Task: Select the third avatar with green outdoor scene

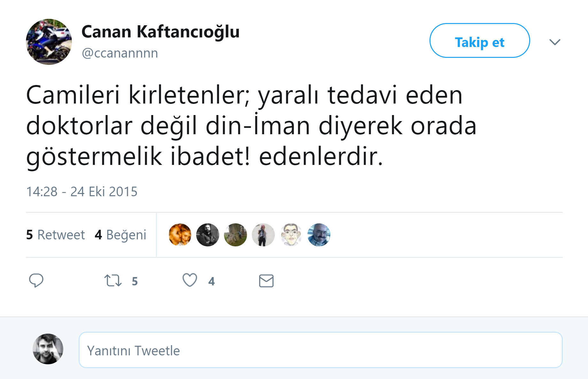Action: 236,235
